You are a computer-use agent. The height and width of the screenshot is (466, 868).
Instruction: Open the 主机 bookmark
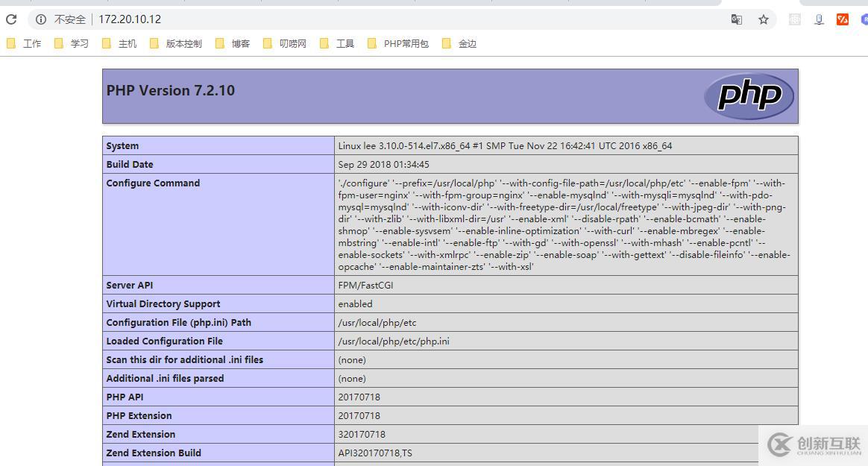(x=125, y=43)
